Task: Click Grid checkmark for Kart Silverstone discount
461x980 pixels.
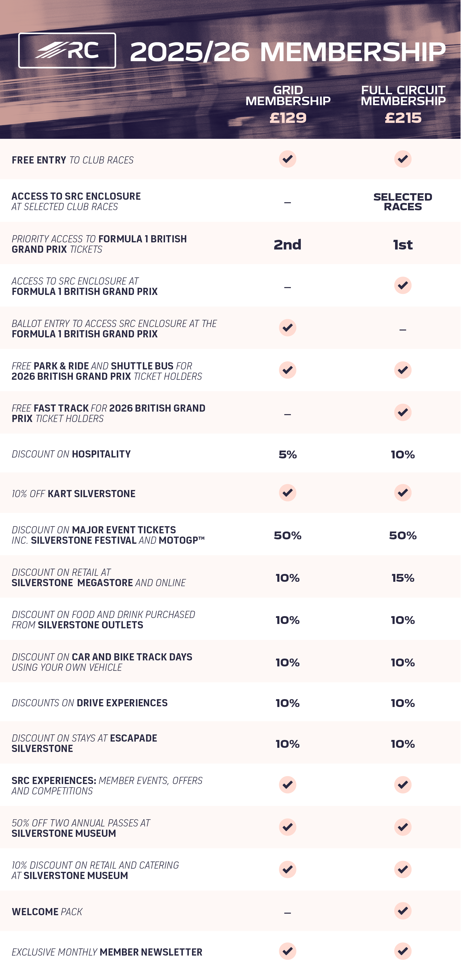Action: pyautogui.click(x=288, y=493)
